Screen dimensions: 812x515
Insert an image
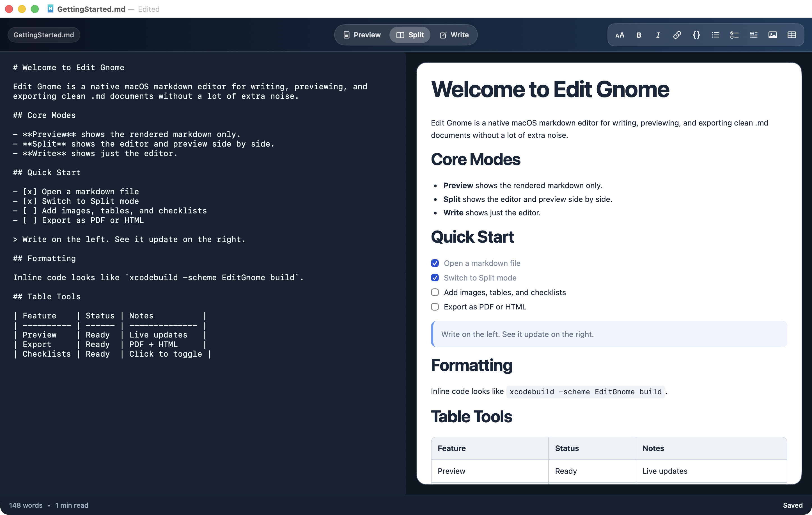[772, 35]
